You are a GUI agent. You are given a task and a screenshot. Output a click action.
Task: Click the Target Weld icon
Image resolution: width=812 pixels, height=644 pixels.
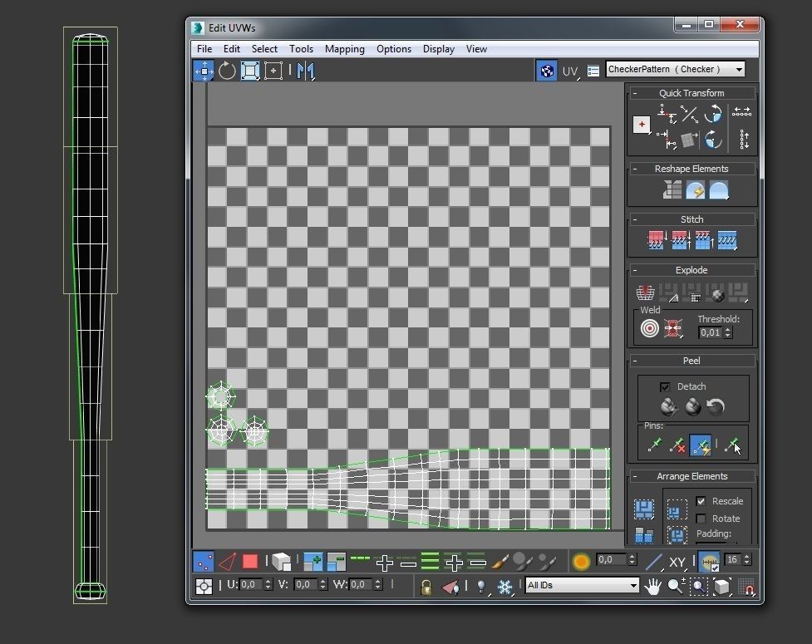coord(650,328)
